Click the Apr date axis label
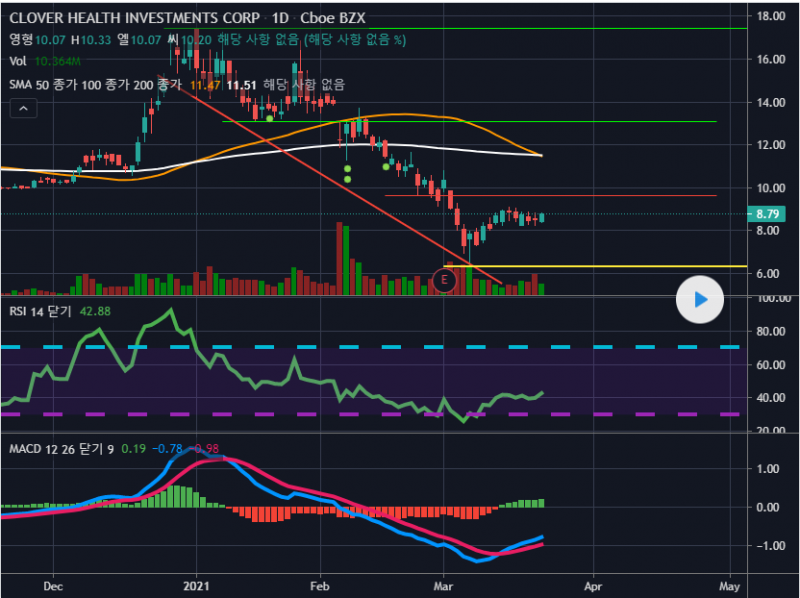This screenshot has height=598, width=800. click(x=593, y=586)
